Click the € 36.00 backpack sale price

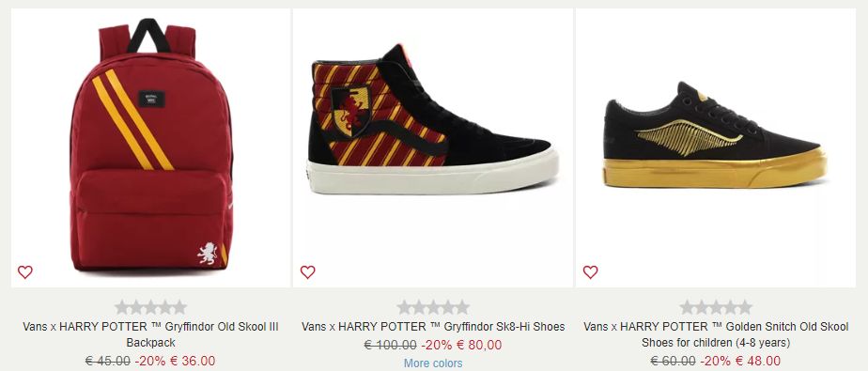[x=193, y=361]
